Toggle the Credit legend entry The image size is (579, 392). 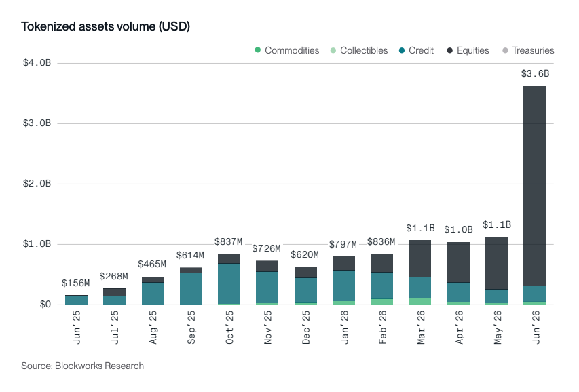tap(416, 50)
